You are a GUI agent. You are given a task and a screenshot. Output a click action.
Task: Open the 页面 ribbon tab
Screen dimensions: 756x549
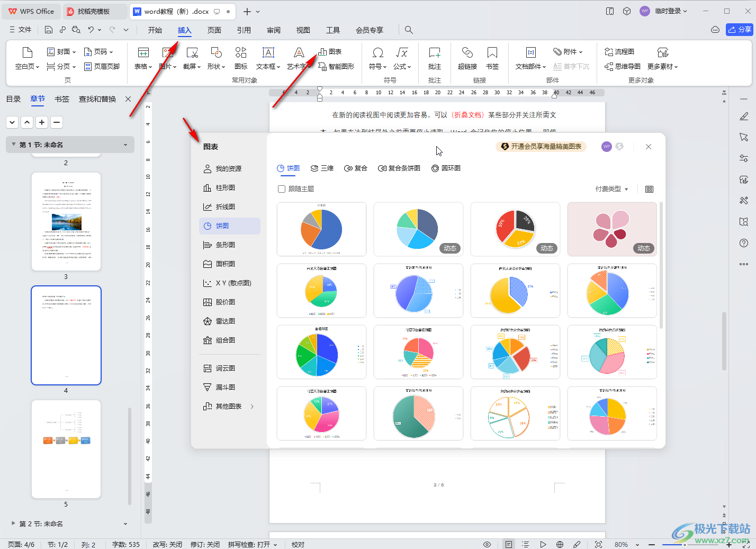(214, 30)
